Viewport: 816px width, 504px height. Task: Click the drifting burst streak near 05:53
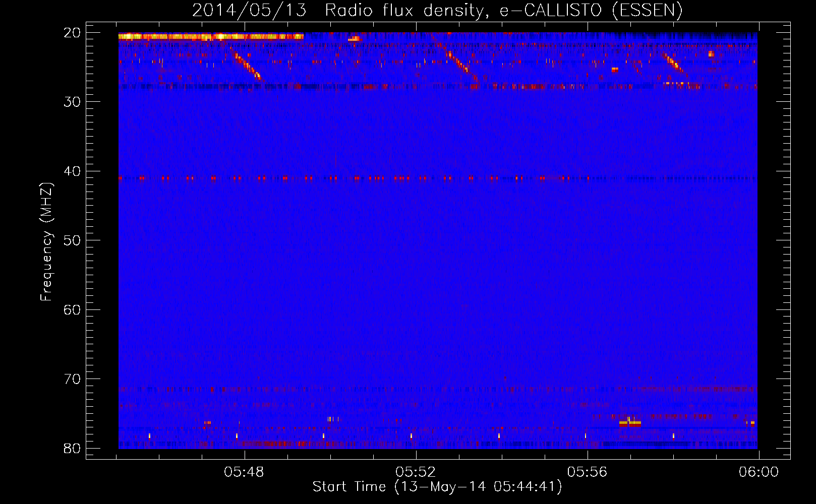456,59
